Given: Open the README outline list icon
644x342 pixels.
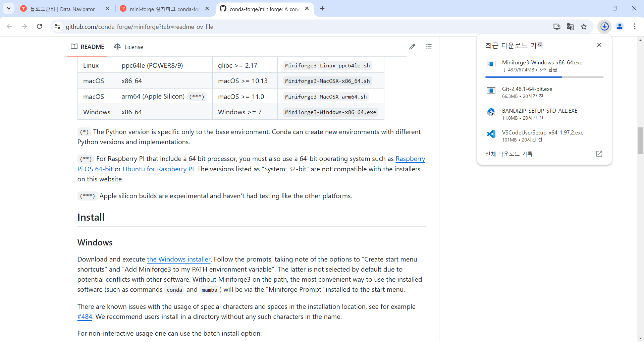Looking at the screenshot, I should pos(429,47).
